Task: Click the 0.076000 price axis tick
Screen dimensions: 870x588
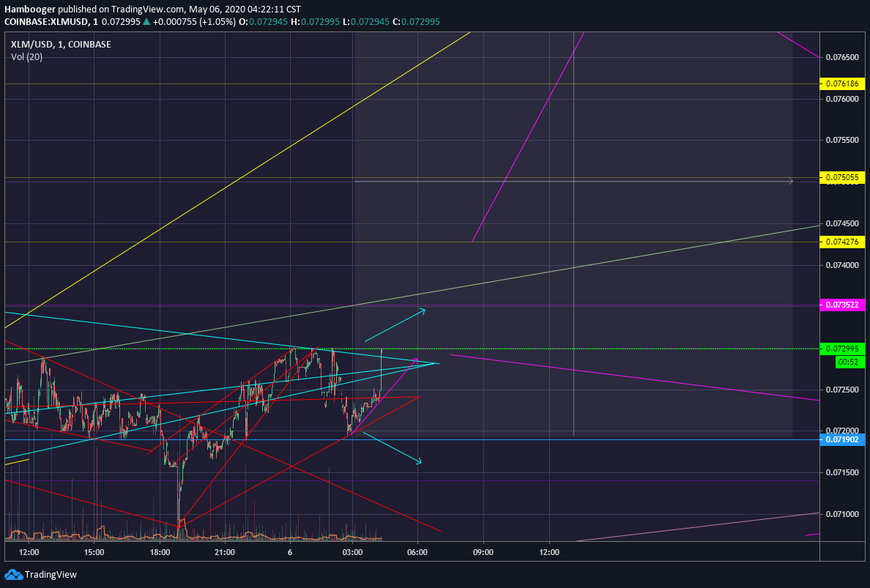Action: (842, 99)
